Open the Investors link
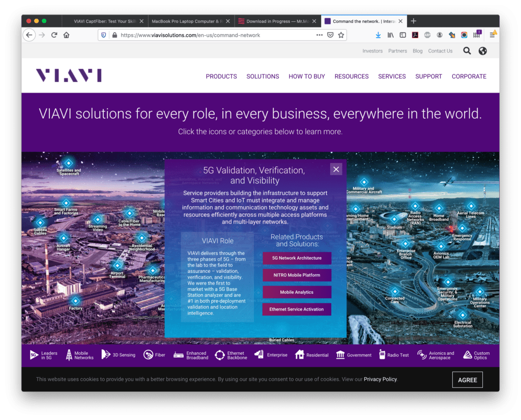This screenshot has height=420, width=521. pyautogui.click(x=372, y=51)
